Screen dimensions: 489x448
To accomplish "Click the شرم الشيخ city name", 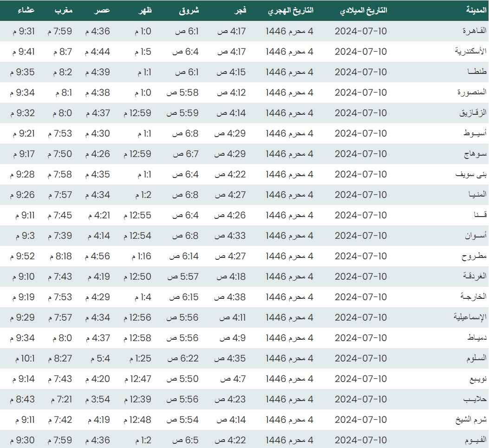I will coord(471,420).
